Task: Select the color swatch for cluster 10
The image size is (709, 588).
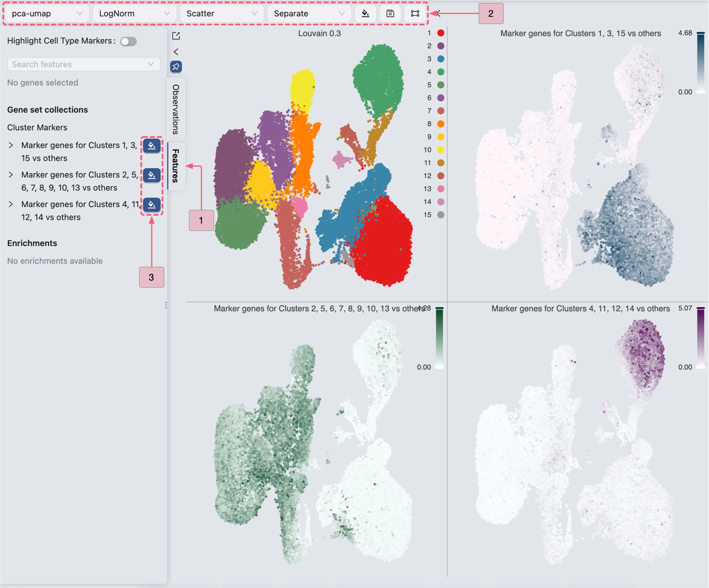Action: pyautogui.click(x=441, y=150)
